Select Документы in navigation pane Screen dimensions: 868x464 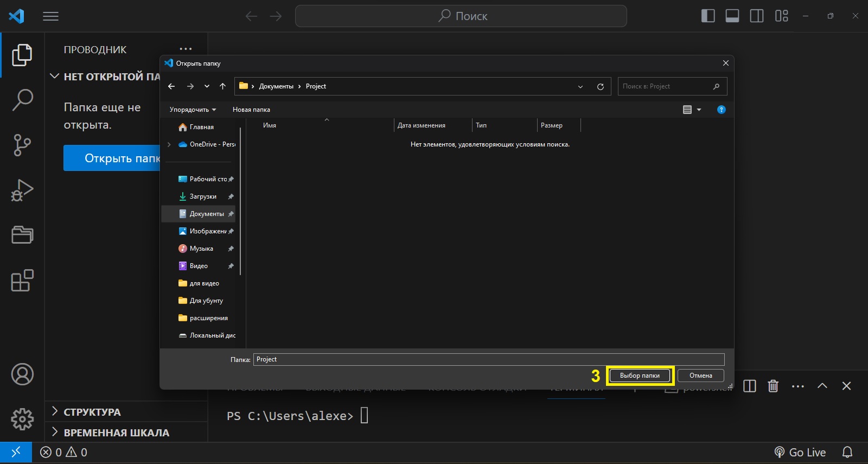[x=199, y=214]
